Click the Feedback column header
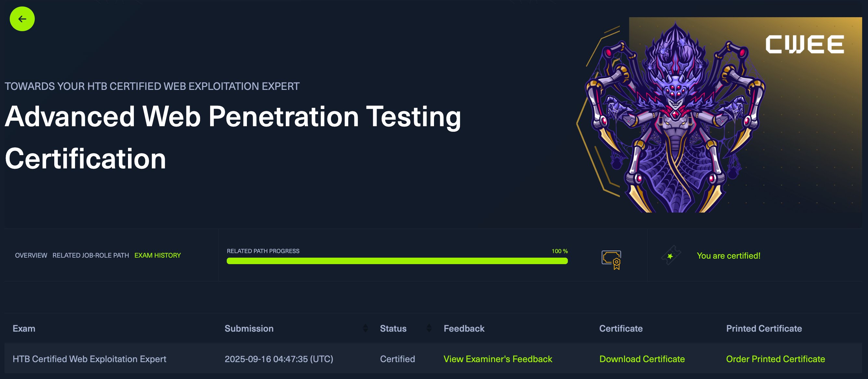Viewport: 868px width, 379px height. (464, 328)
